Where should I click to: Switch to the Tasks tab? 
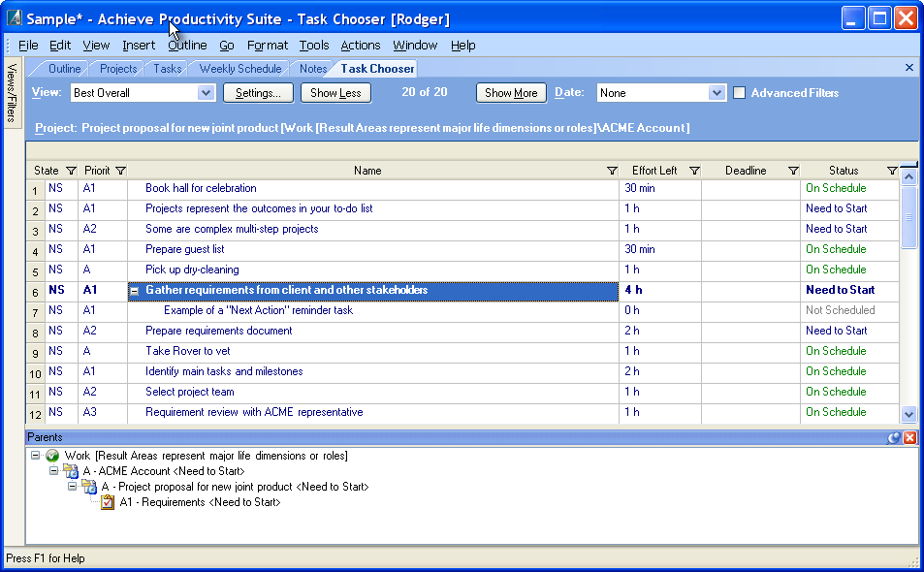tap(168, 69)
